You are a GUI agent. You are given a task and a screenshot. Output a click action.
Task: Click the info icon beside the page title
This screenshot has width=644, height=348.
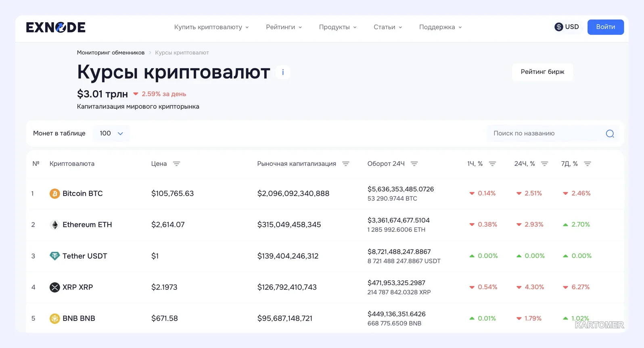[x=283, y=72]
